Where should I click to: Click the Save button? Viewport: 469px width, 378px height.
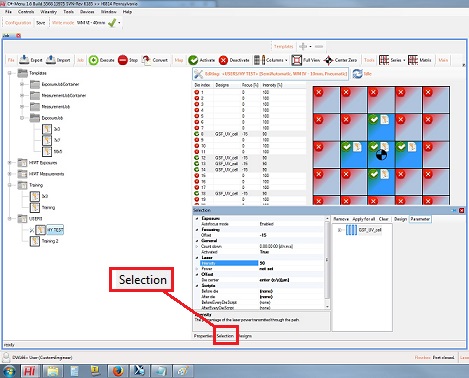(x=41, y=23)
